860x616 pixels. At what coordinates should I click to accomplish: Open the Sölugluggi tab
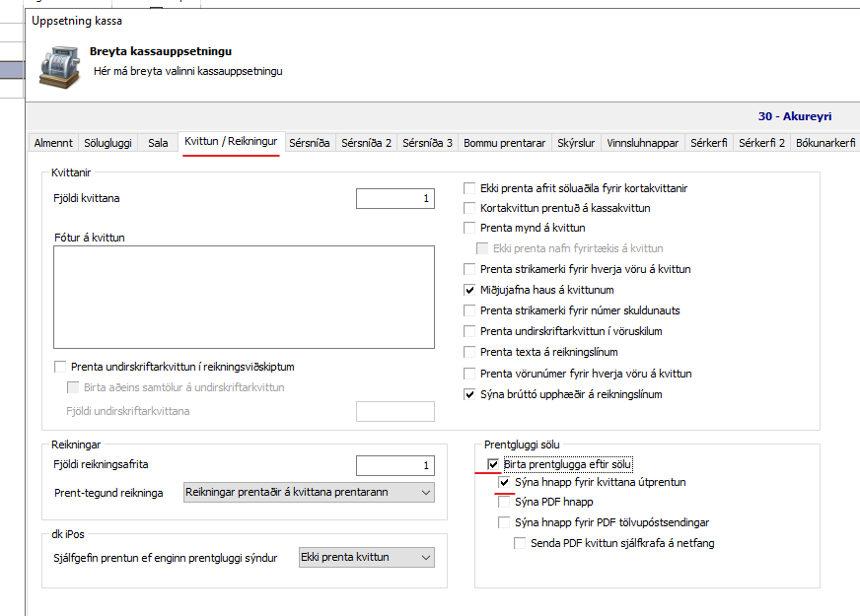(107, 143)
